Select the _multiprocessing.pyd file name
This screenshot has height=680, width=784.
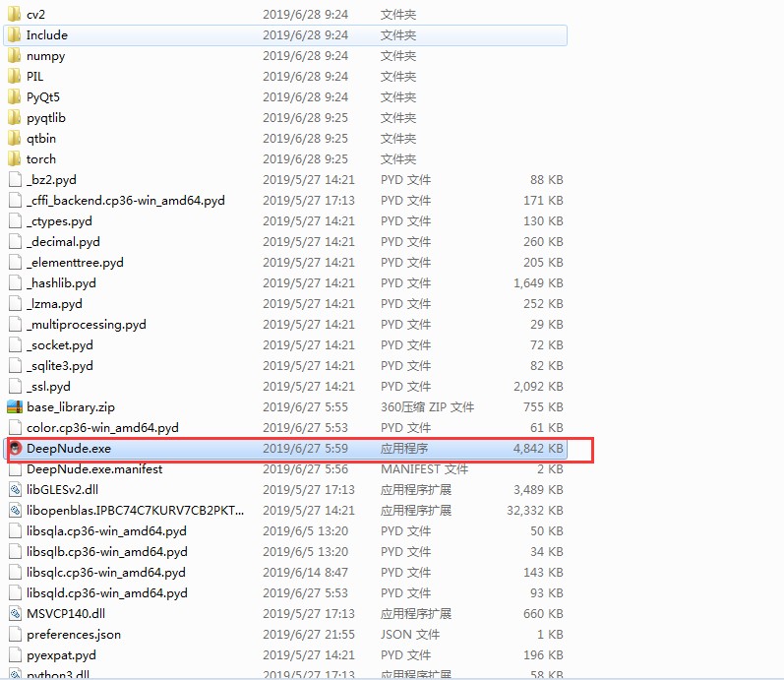86,325
